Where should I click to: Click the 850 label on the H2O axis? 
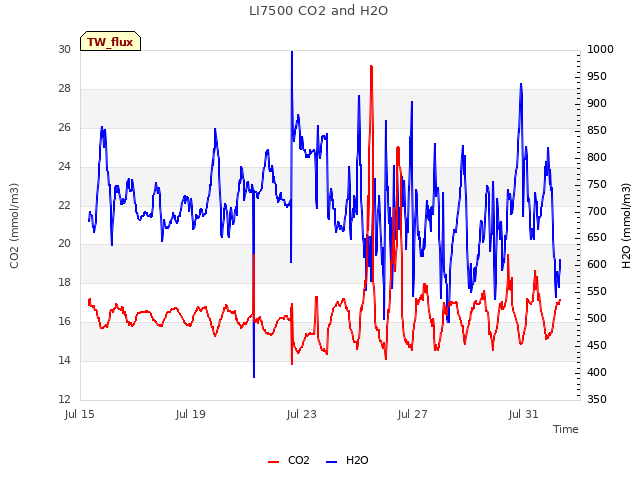coord(597,130)
